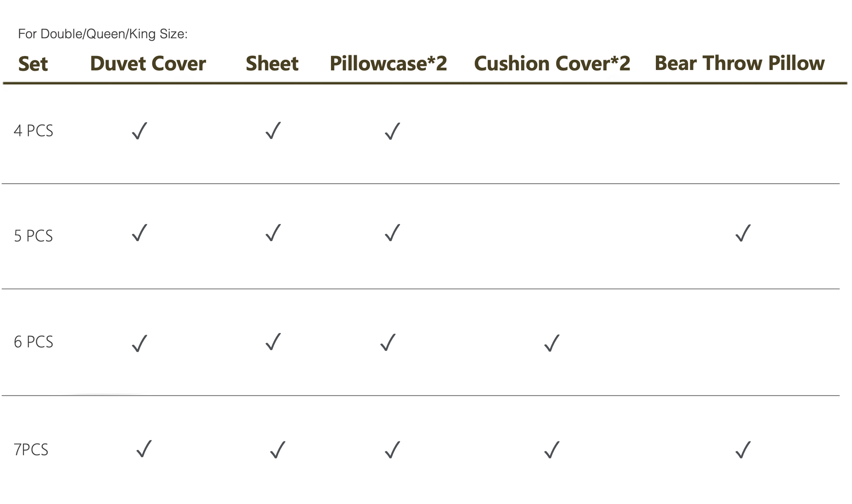Click the Sheet checkmark in 5 PCS row
This screenshot has height=504, width=852.
click(273, 233)
